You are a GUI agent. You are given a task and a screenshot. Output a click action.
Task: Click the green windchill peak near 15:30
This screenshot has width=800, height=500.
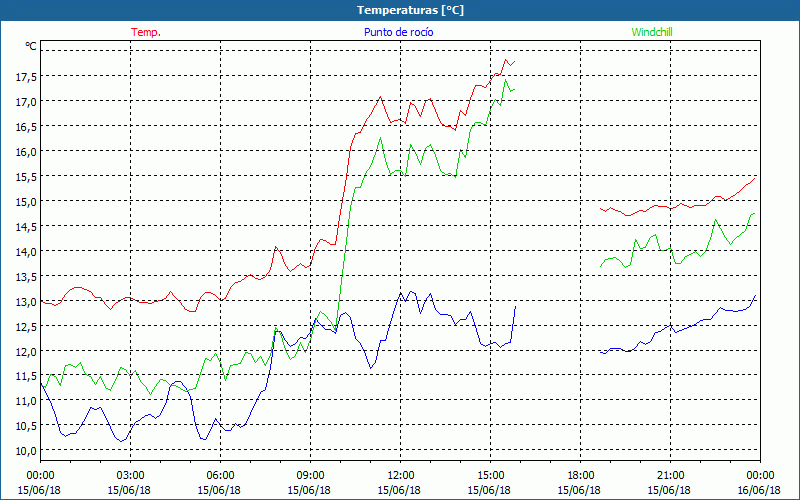506,80
